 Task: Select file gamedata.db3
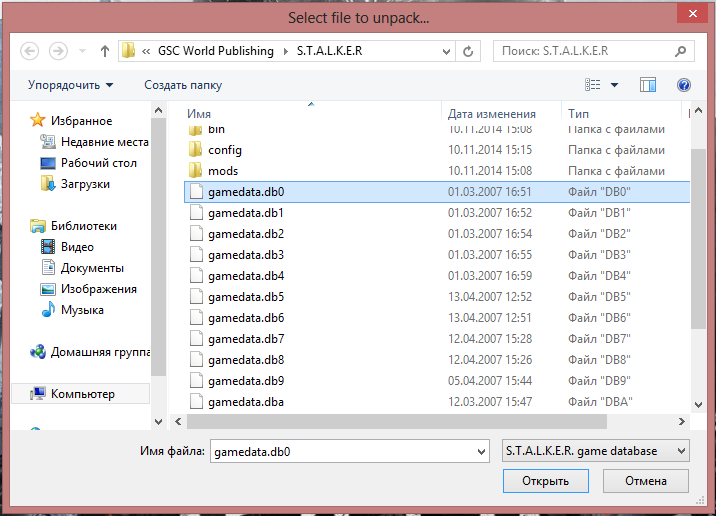(x=437, y=255)
